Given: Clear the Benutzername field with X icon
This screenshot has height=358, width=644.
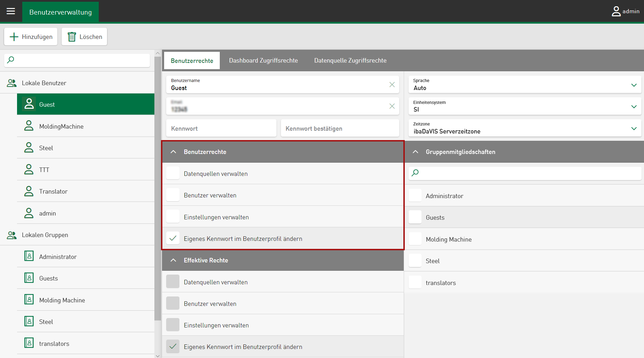Looking at the screenshot, I should [x=392, y=84].
